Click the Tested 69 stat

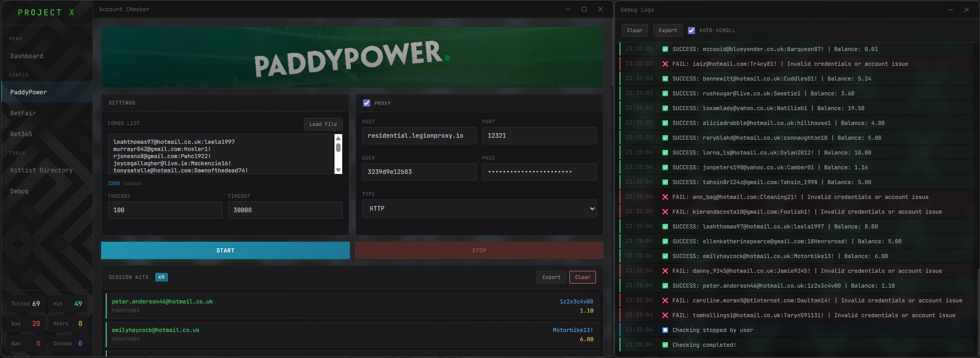pos(26,304)
